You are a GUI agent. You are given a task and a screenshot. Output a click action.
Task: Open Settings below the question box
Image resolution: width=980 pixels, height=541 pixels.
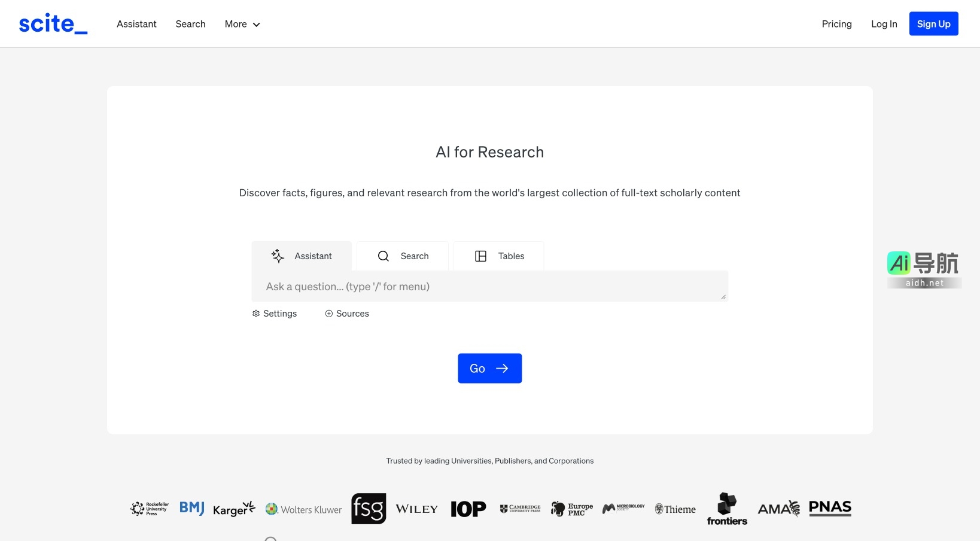coord(275,314)
